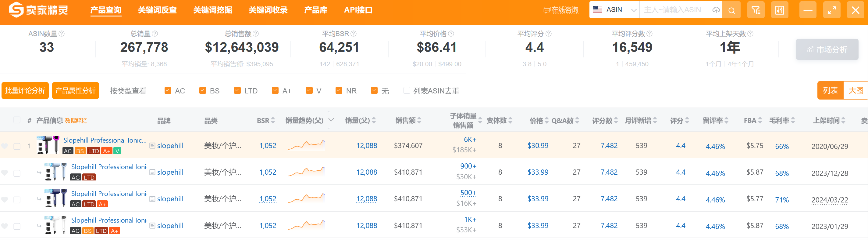This screenshot has height=240, width=868.
Task: Open the column settings sliders icon
Action: click(780, 10)
